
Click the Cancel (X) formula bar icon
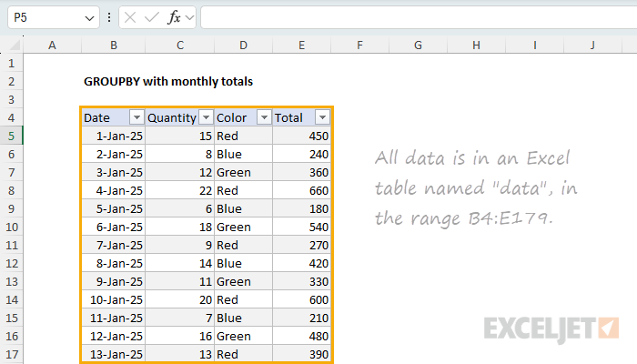coord(130,17)
